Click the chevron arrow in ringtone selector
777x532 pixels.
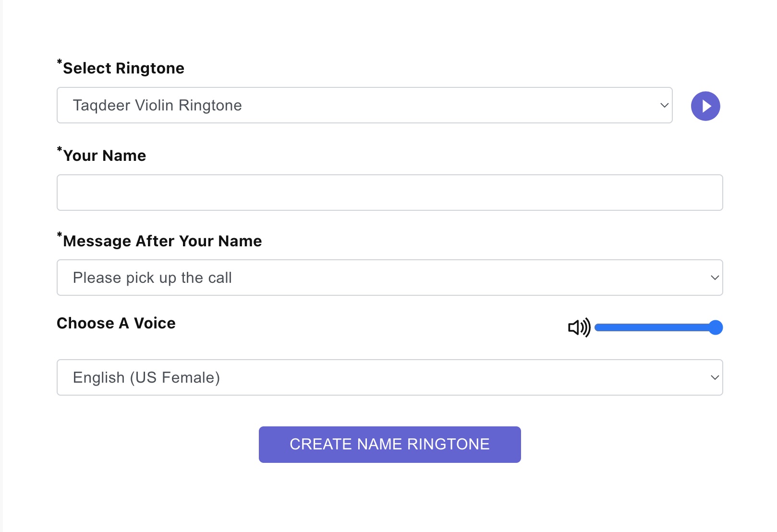click(664, 105)
